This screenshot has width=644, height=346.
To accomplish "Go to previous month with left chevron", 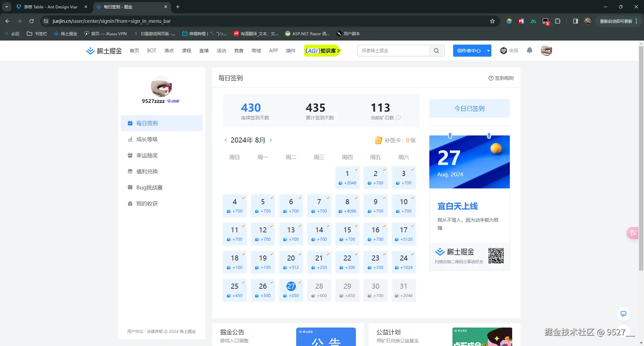I will click(x=225, y=140).
